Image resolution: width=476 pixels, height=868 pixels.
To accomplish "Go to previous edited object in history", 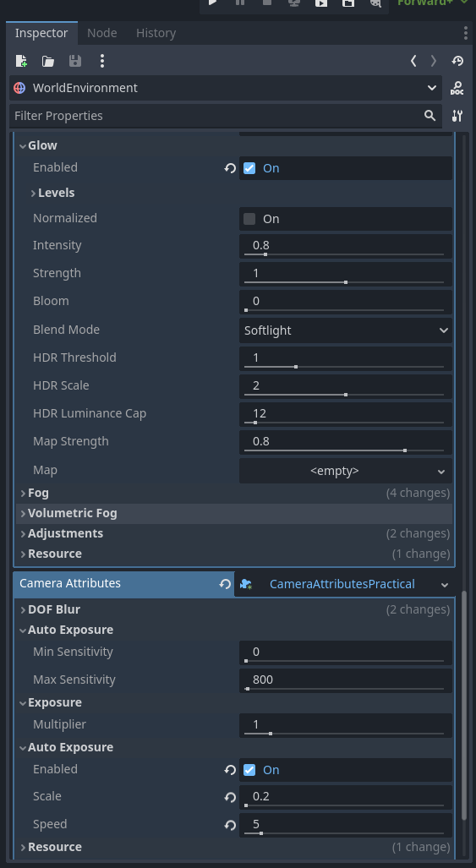I will pos(413,61).
